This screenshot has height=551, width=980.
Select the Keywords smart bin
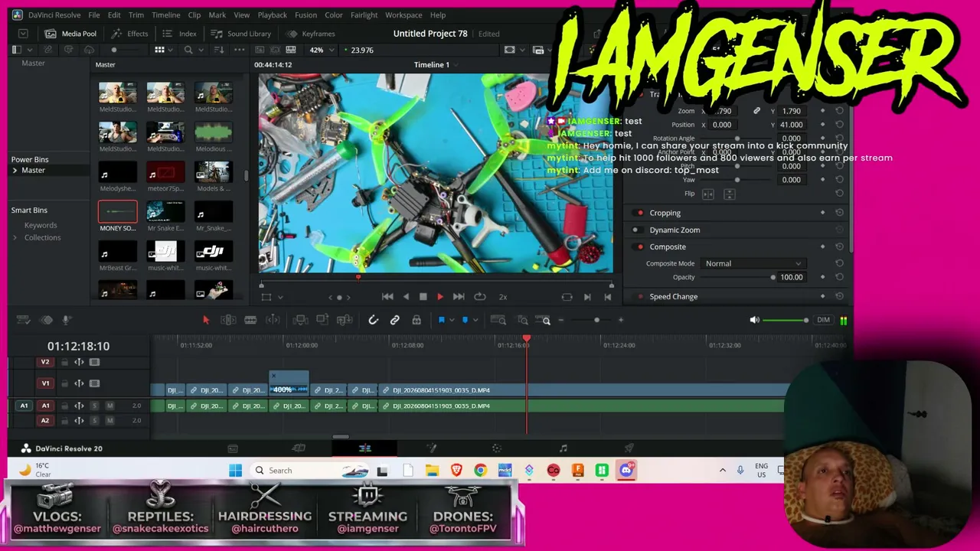click(41, 225)
